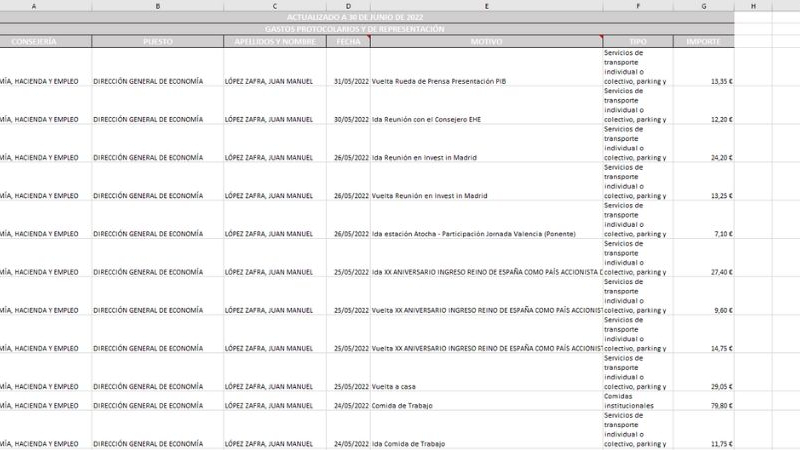The width and height of the screenshot is (800, 450).
Task: Select the 'Comida de Trabajo' motivo cell
Action: click(487, 401)
